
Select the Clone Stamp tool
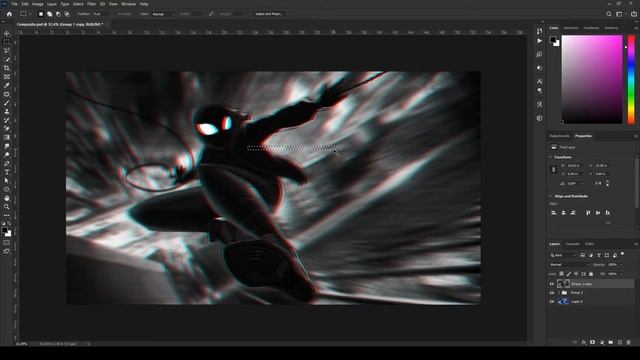[x=7, y=111]
